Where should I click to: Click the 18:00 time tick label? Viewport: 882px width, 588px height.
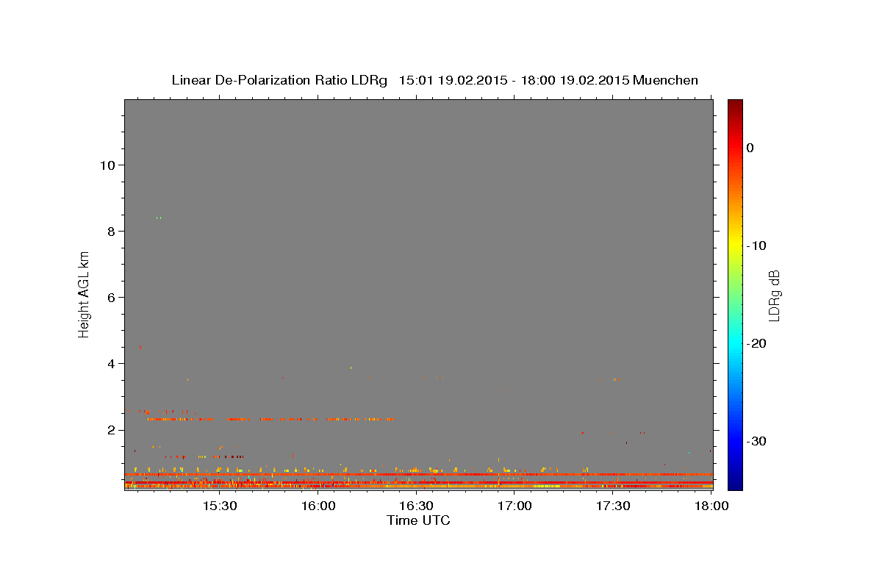[711, 506]
